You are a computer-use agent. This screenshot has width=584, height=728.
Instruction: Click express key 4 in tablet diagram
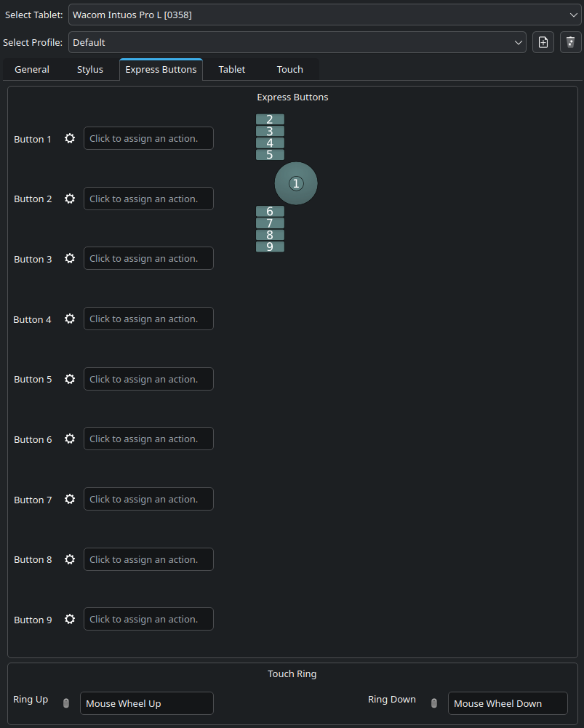coord(270,143)
